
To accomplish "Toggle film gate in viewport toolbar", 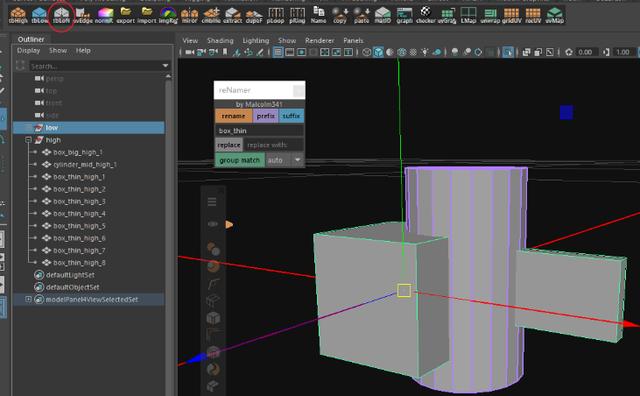I will (290, 52).
